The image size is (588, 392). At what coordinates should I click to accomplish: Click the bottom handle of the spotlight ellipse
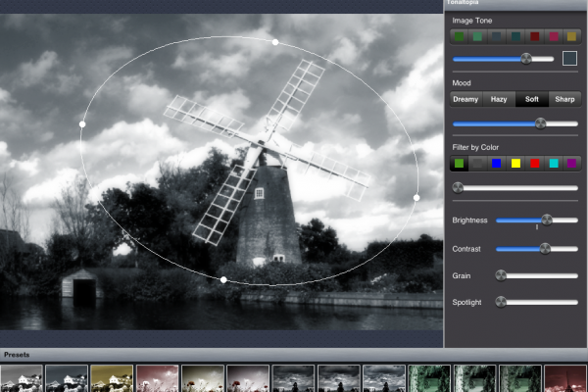[223, 280]
